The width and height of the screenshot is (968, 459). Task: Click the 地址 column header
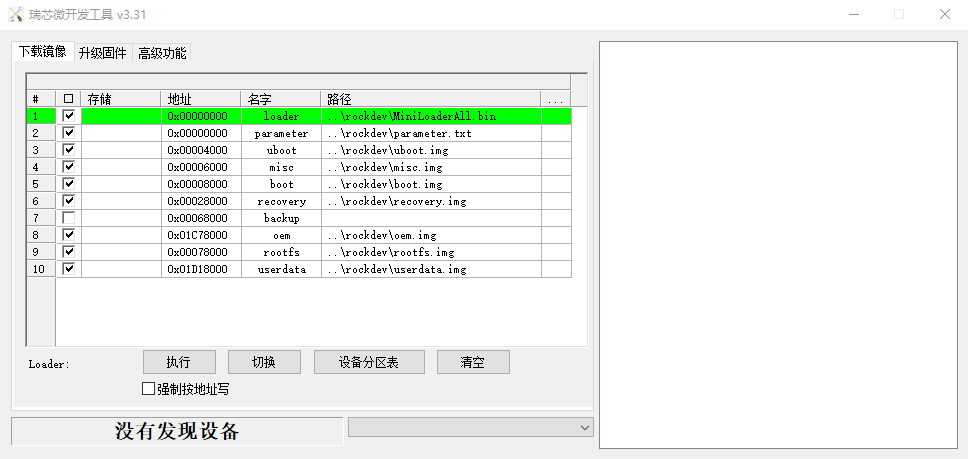(x=201, y=99)
